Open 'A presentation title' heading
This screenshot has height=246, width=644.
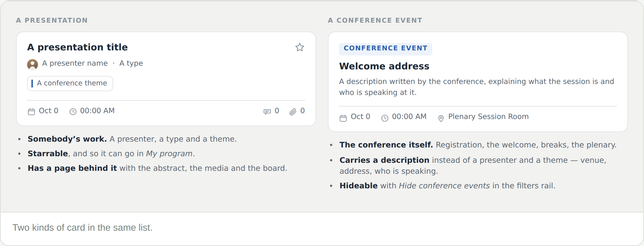[x=77, y=47]
